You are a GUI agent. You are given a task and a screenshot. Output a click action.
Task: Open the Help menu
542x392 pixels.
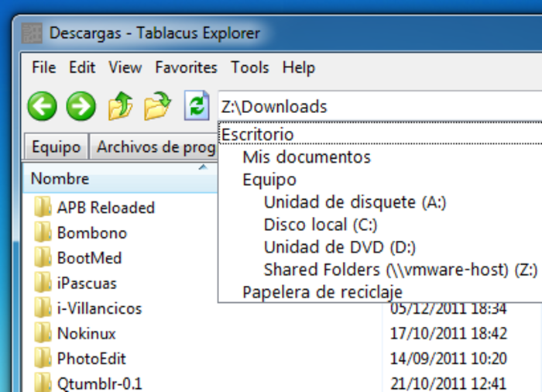(299, 67)
